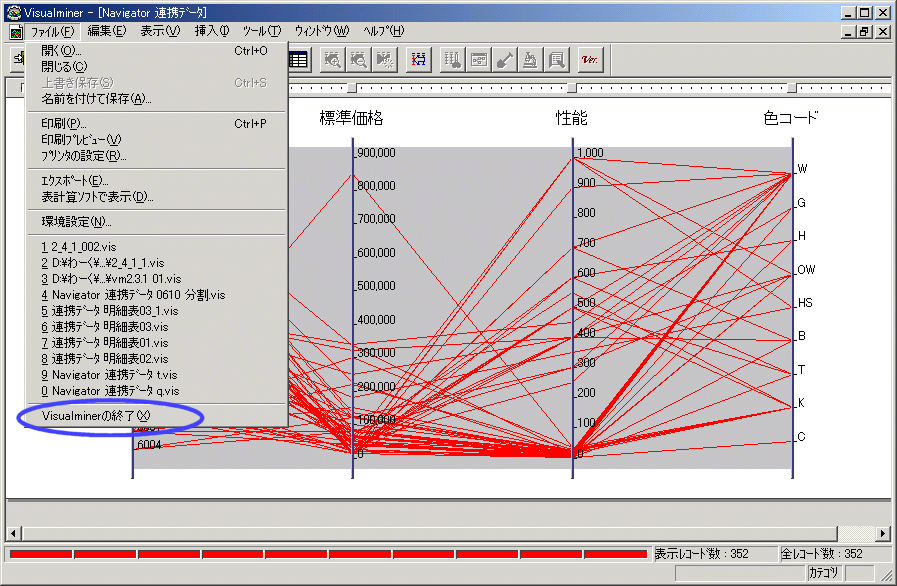
Task: Click the カテゴリ status bar pane
Action: pos(824,572)
